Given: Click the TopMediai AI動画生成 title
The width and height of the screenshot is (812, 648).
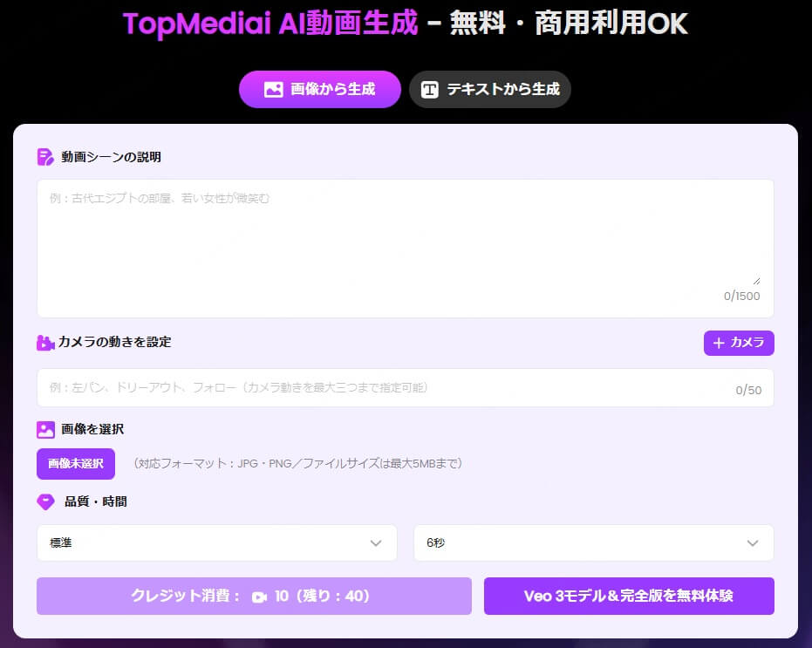Looking at the screenshot, I should (x=270, y=24).
